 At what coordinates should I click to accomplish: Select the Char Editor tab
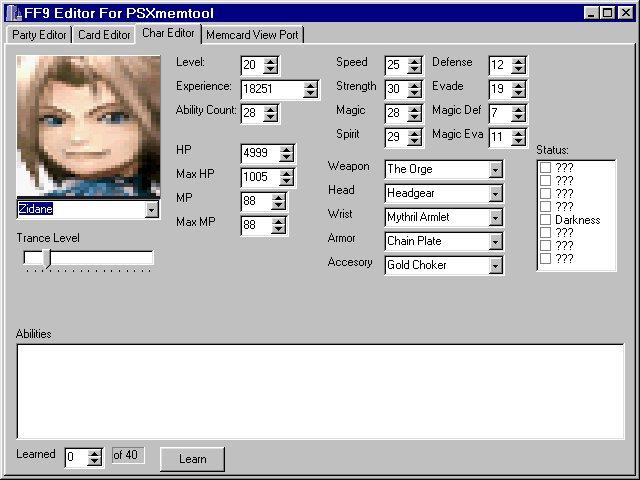click(x=168, y=33)
